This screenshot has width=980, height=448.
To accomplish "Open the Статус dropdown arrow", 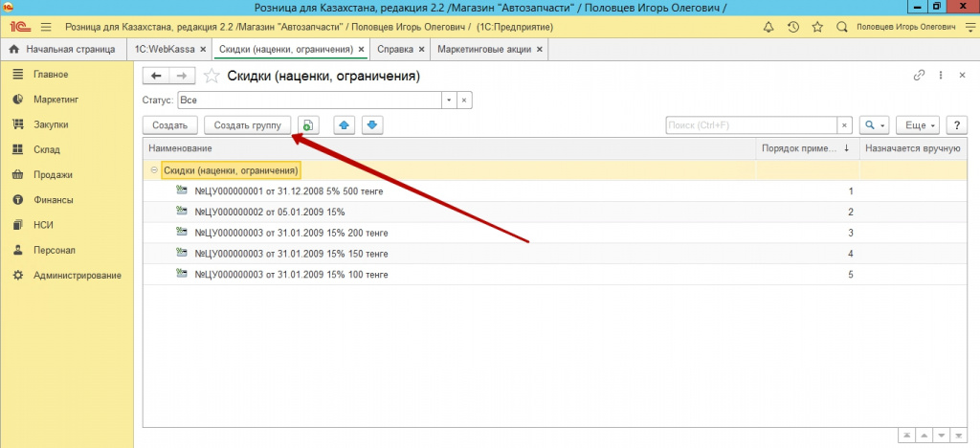I will pyautogui.click(x=450, y=100).
